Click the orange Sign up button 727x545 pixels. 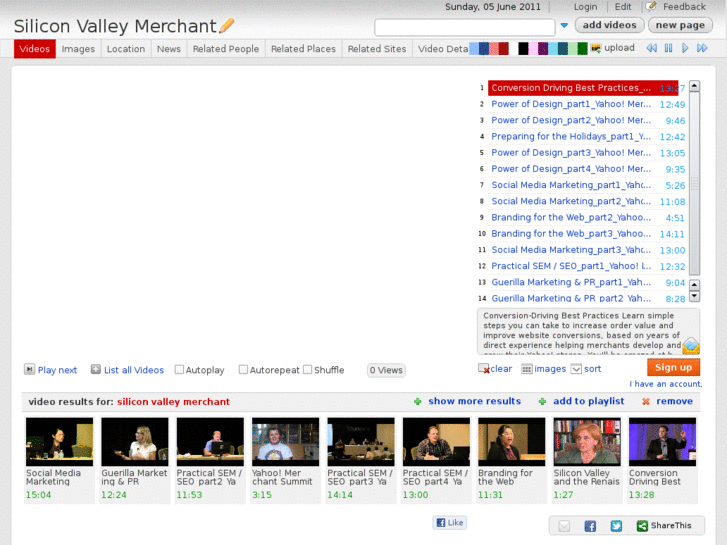673,367
